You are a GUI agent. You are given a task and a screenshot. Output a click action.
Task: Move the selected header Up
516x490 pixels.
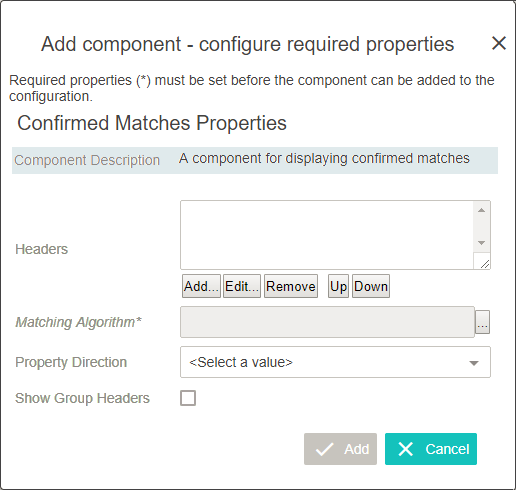click(x=338, y=286)
